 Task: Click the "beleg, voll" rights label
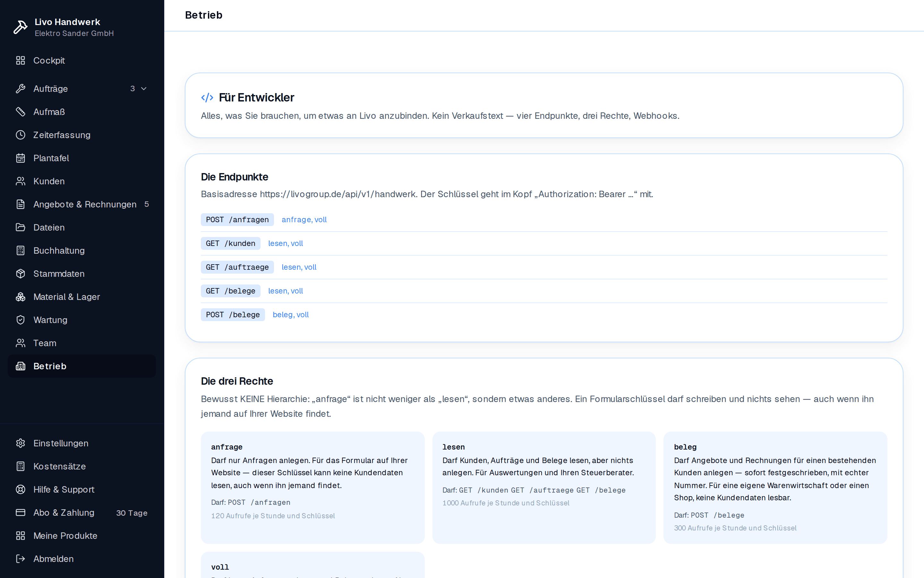point(291,315)
